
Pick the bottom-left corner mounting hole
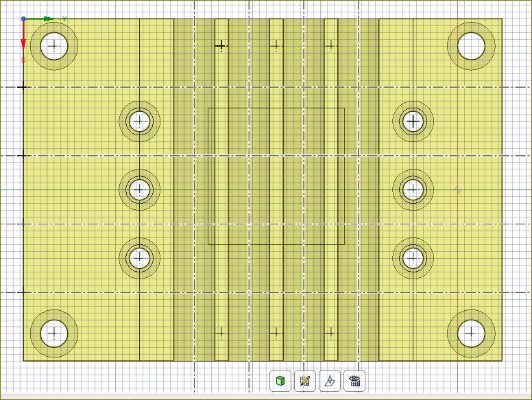tap(54, 334)
